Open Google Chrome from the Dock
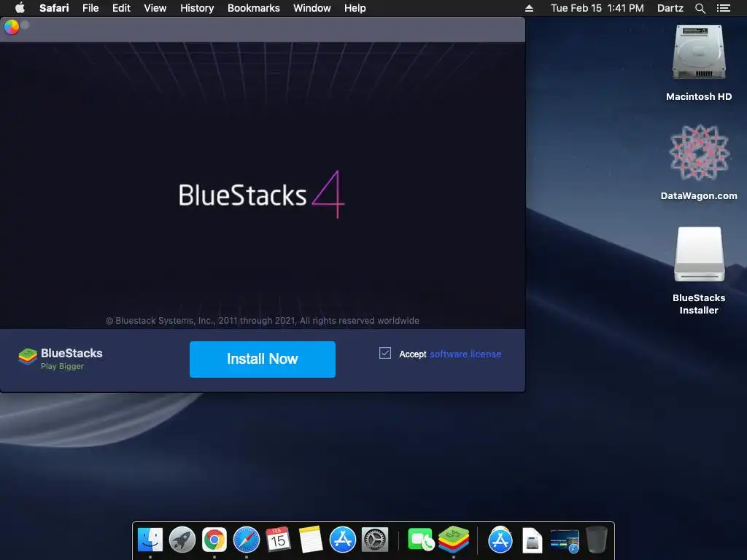Viewport: 747px width, 560px height. [x=214, y=540]
